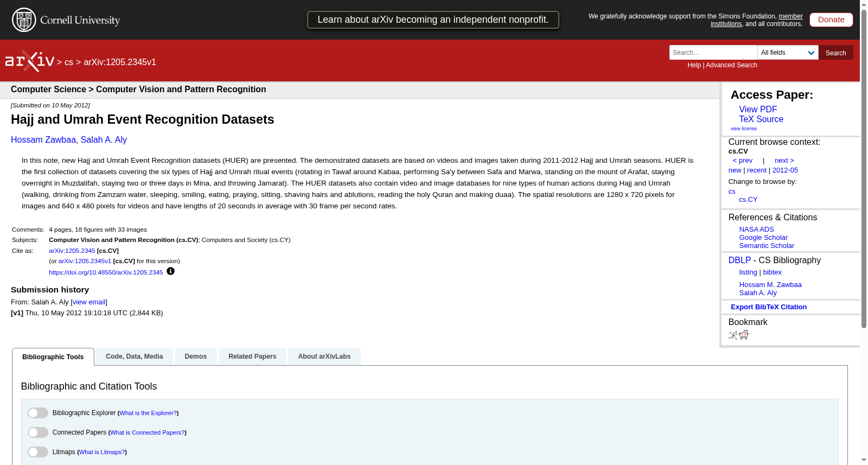Turn on Connected Papers toggle
868x465 pixels.
click(x=38, y=432)
